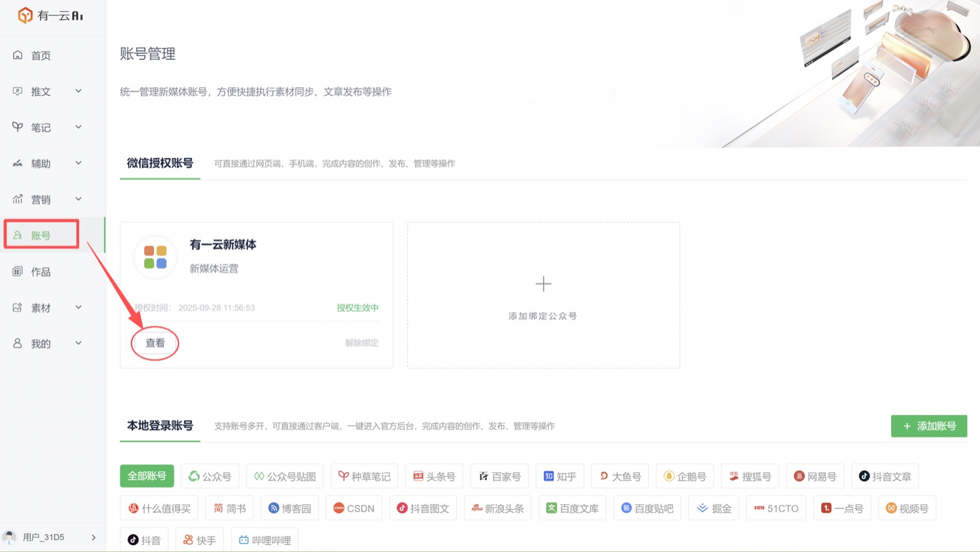Filter accounts by 什么值得买
This screenshot has height=552, width=980.
pos(160,509)
